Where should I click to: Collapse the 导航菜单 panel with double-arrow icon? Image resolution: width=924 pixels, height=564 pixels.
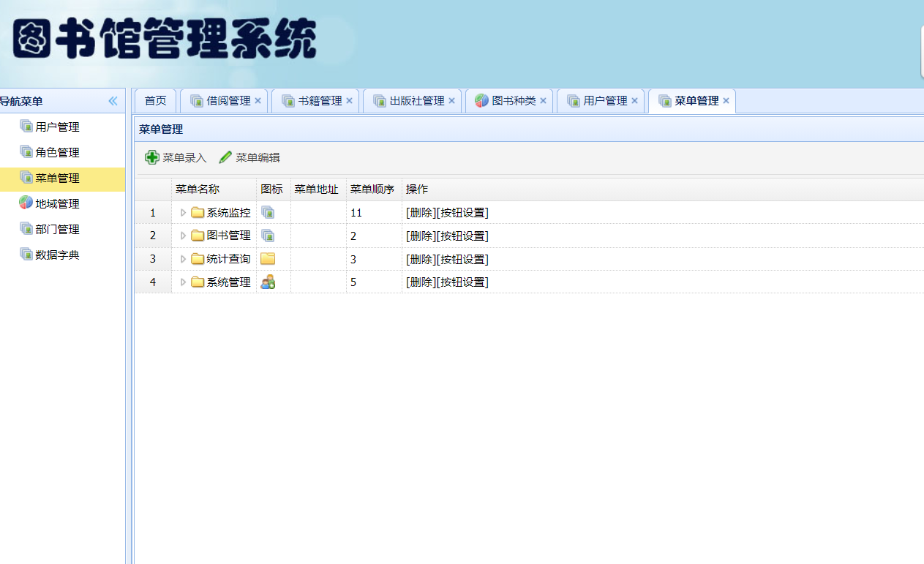[x=113, y=101]
